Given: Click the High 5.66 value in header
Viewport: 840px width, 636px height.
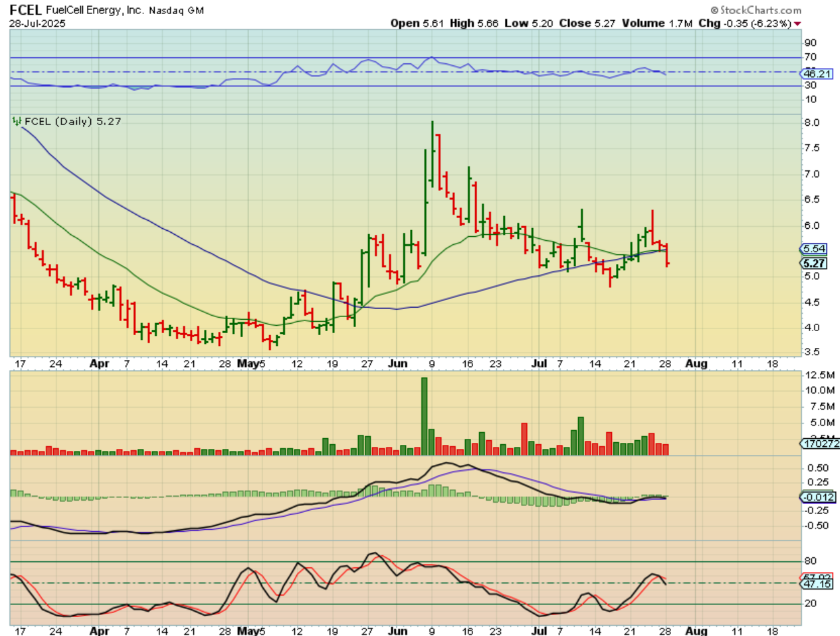Looking at the screenshot, I should (470, 23).
